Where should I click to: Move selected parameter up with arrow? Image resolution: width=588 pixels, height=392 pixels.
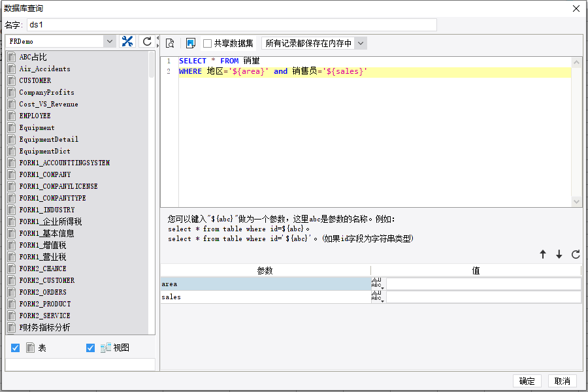click(x=542, y=255)
